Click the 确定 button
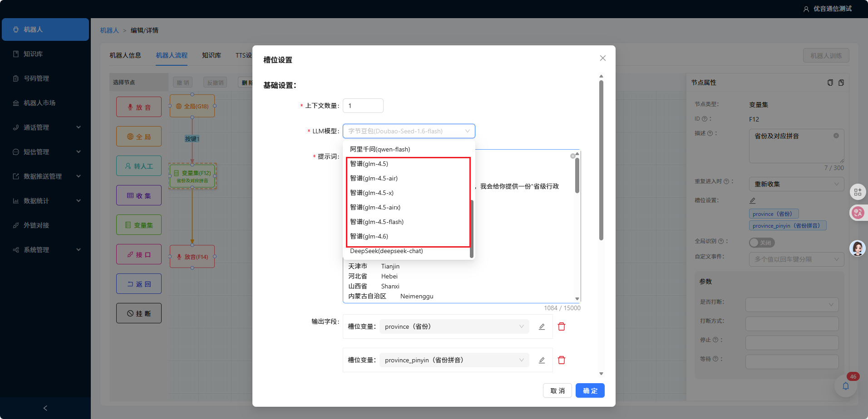The image size is (868, 419). pos(590,390)
